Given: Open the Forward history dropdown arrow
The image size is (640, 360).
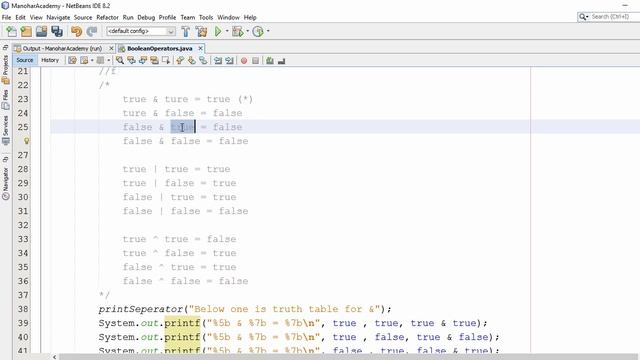Looking at the screenshot, I should (109, 60).
